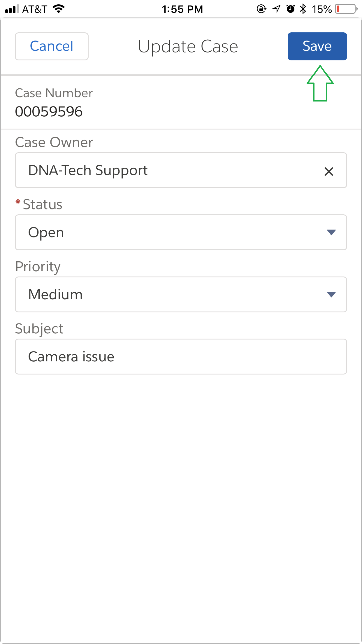Expand the Priority dropdown showing Medium
The image size is (362, 644).
pyautogui.click(x=181, y=295)
